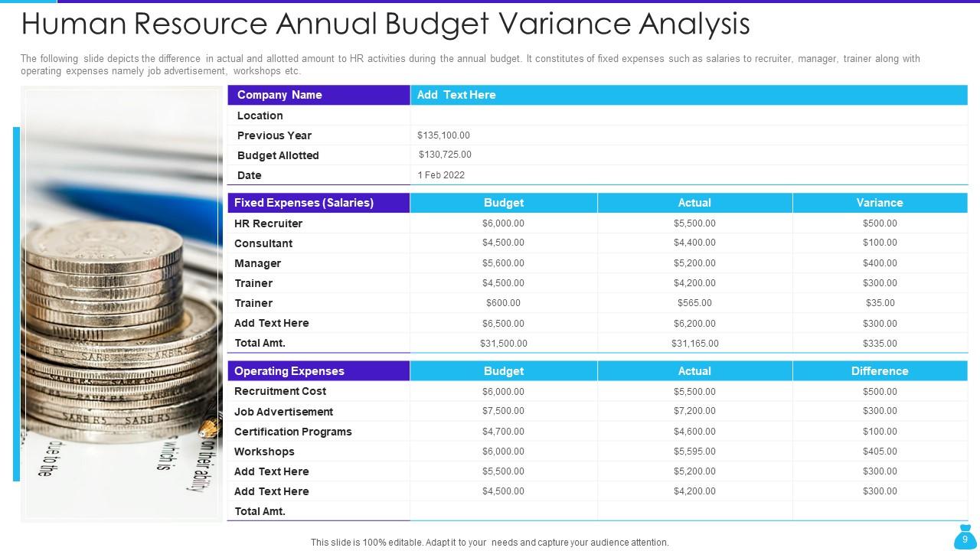Screen dimensions: 980x551
Task: Click the fixed expenses total $31,500.00
Action: pyautogui.click(x=503, y=344)
